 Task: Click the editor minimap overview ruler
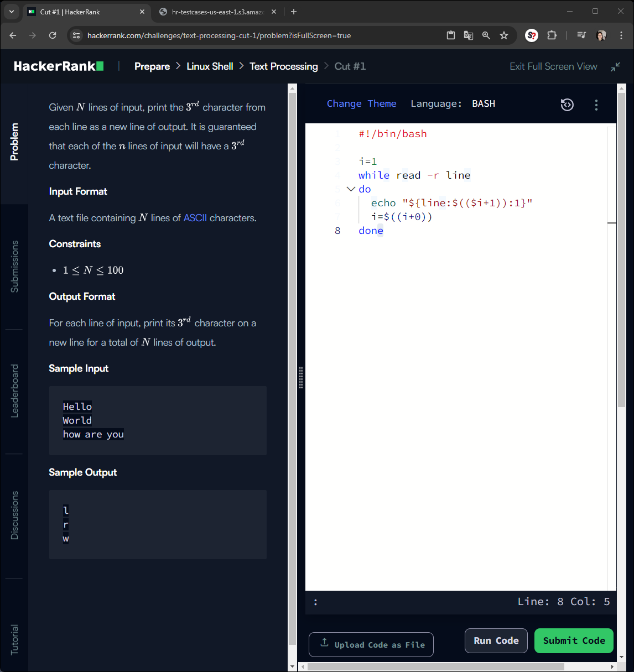pos(612,358)
